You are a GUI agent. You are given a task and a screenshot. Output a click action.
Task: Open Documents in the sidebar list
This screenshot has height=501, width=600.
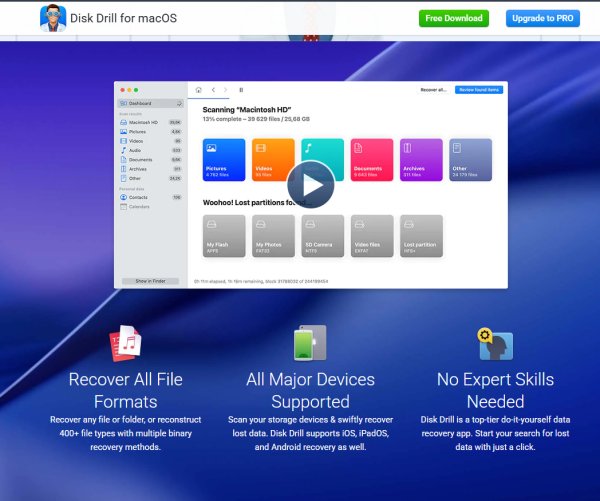[150, 160]
